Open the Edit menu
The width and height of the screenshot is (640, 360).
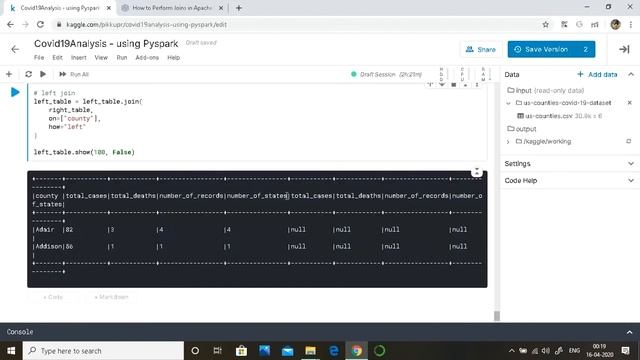pos(58,58)
